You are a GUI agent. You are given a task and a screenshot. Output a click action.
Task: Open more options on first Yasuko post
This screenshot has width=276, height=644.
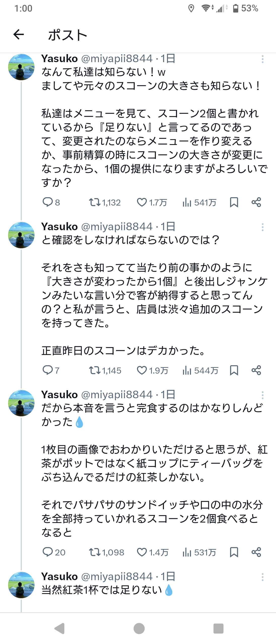262,59
